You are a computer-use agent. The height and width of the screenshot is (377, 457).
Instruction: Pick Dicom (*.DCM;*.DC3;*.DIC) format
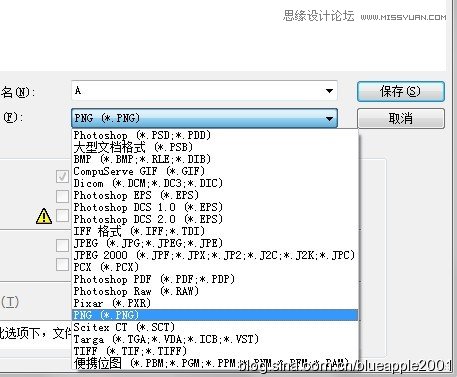[215, 183]
